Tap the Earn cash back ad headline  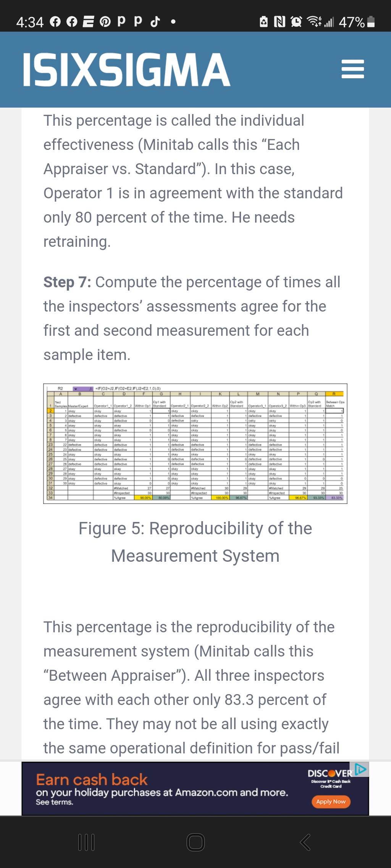92,780
